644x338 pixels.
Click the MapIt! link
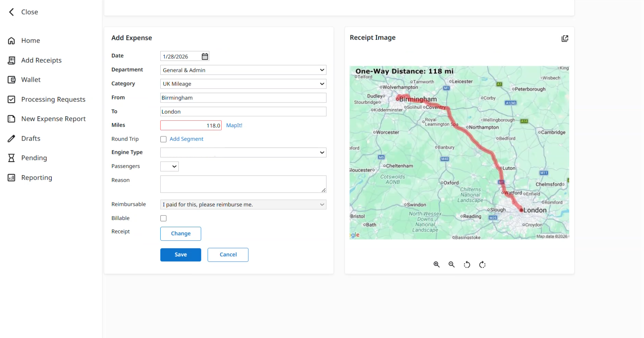234,125
